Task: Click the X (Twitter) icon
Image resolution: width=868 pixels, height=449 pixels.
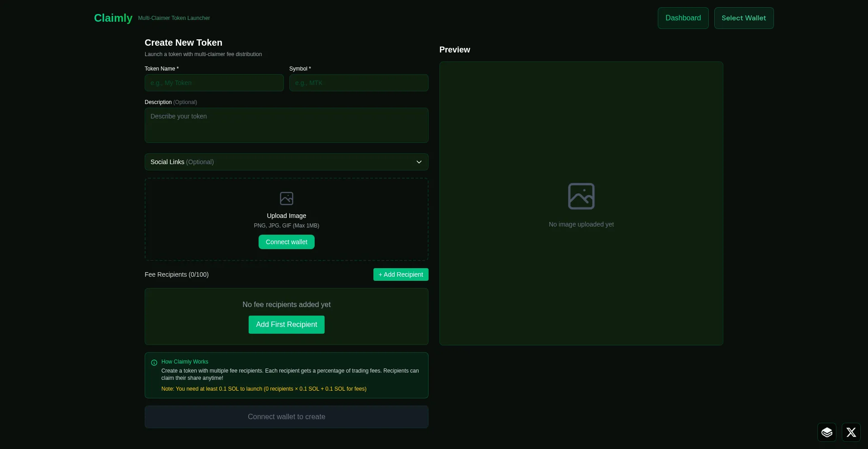Action: coord(851,432)
